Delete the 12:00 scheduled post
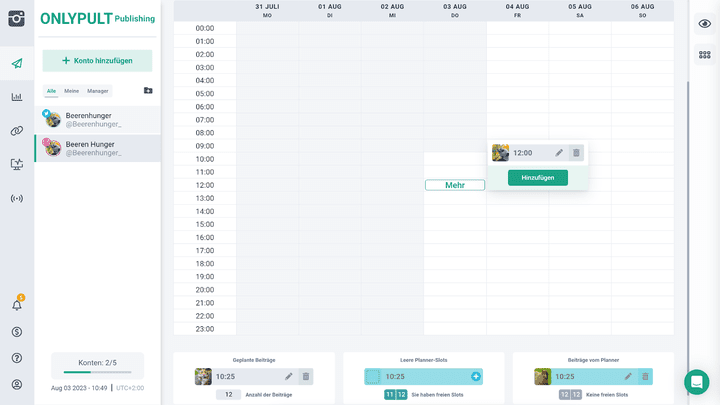The width and height of the screenshot is (720, 405). coord(576,153)
